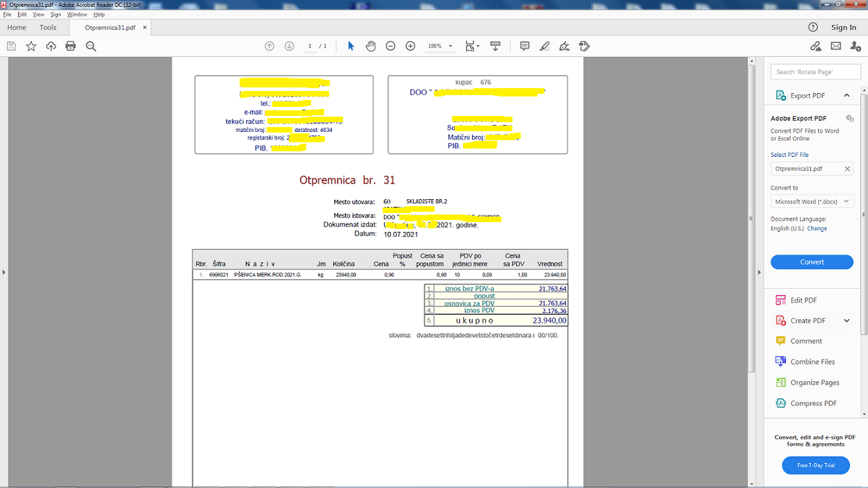868x488 pixels.
Task: Switch to the Tools tab
Action: tap(48, 27)
